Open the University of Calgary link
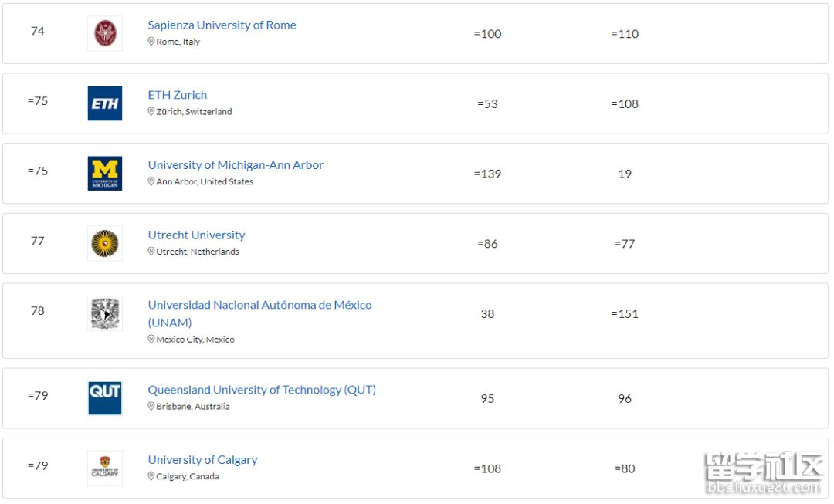The image size is (834, 504). coord(202,459)
